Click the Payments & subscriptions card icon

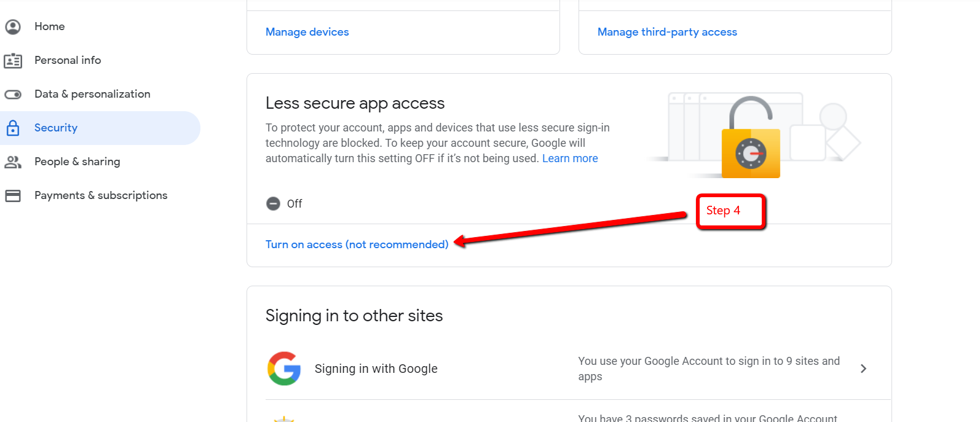(x=13, y=195)
